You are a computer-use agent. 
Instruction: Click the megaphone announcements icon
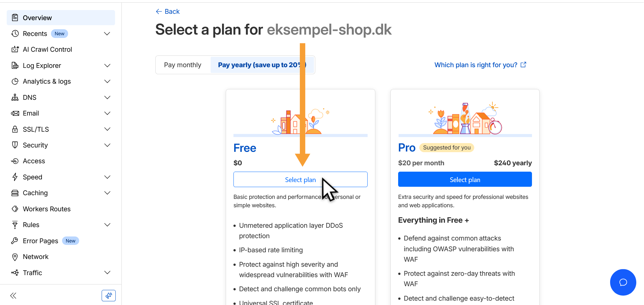(109, 296)
